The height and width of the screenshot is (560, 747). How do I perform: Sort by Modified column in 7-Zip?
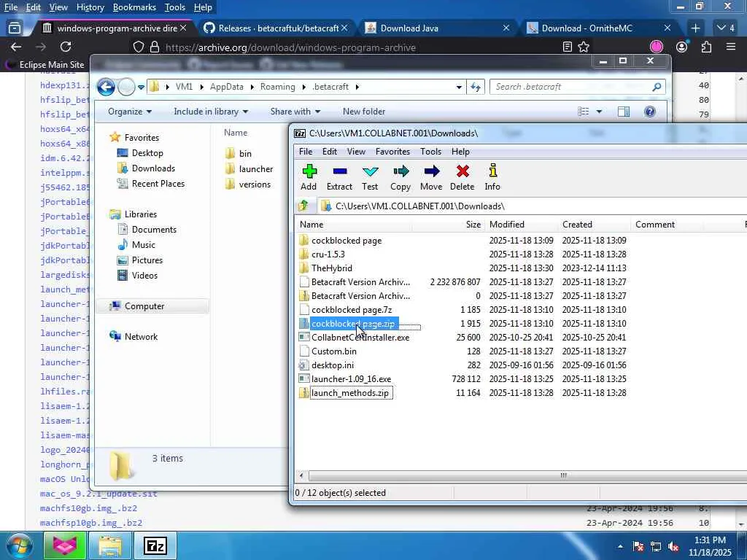tap(521, 225)
